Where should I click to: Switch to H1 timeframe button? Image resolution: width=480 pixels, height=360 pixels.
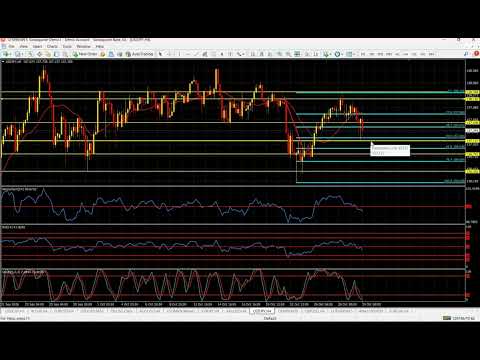click(x=397, y=54)
